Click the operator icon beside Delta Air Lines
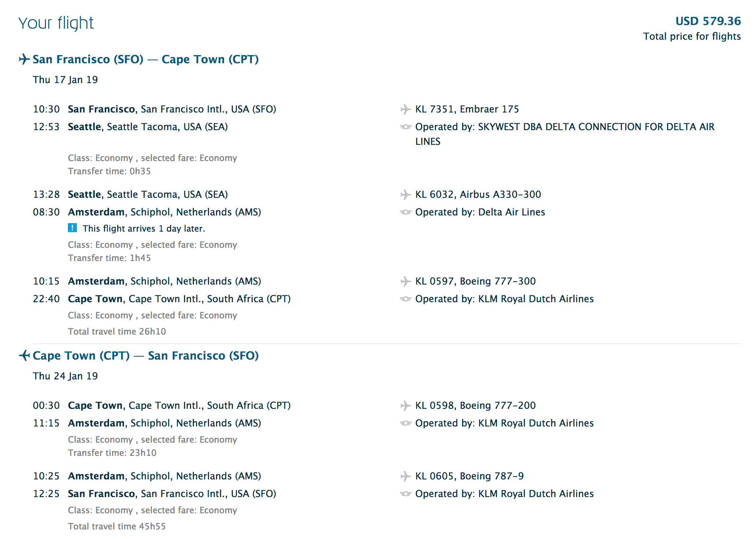 pos(405,212)
